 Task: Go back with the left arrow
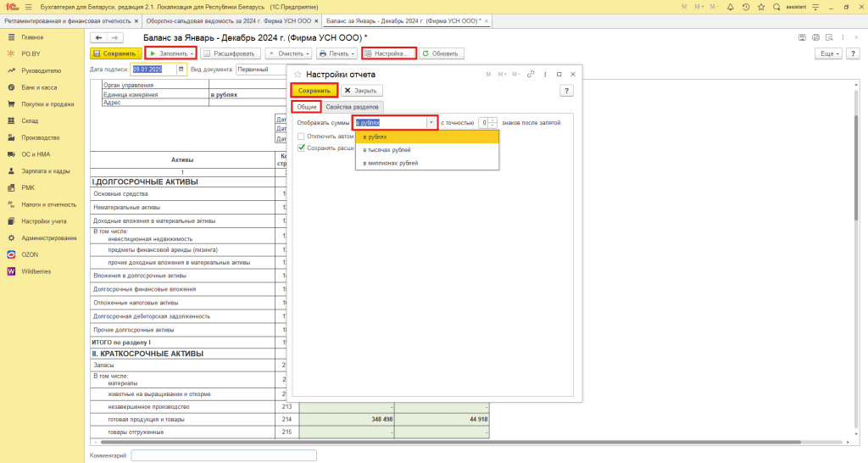click(98, 37)
